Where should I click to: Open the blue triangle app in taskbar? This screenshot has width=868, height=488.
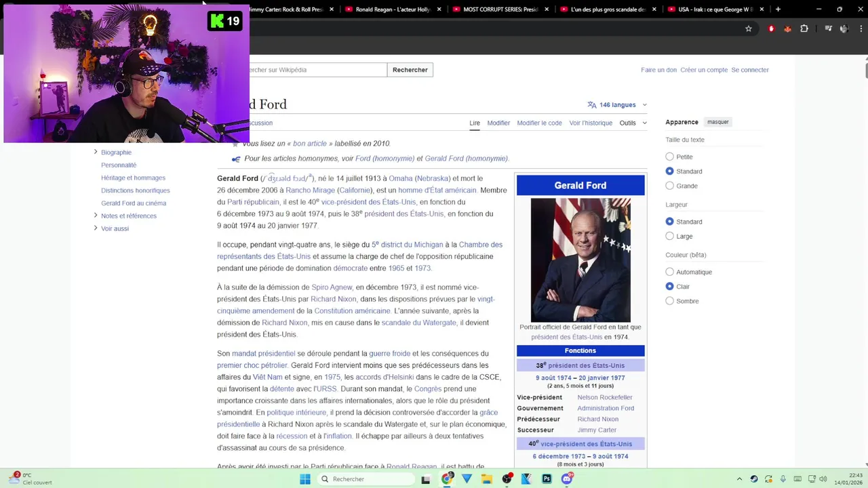(x=467, y=479)
